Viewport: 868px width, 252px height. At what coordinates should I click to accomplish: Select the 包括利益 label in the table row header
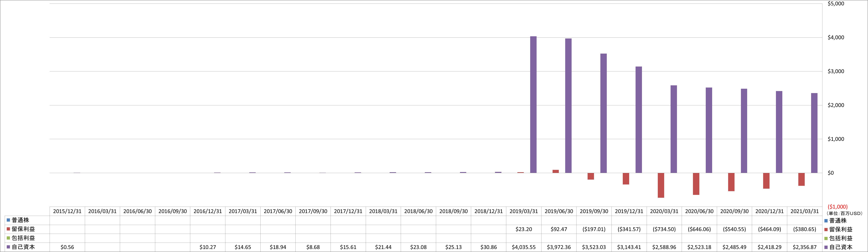coord(23,238)
